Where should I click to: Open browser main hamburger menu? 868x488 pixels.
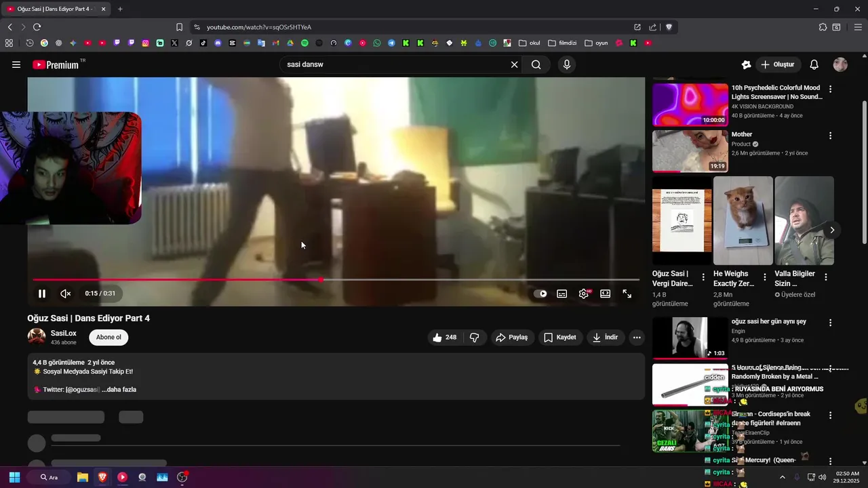(858, 27)
